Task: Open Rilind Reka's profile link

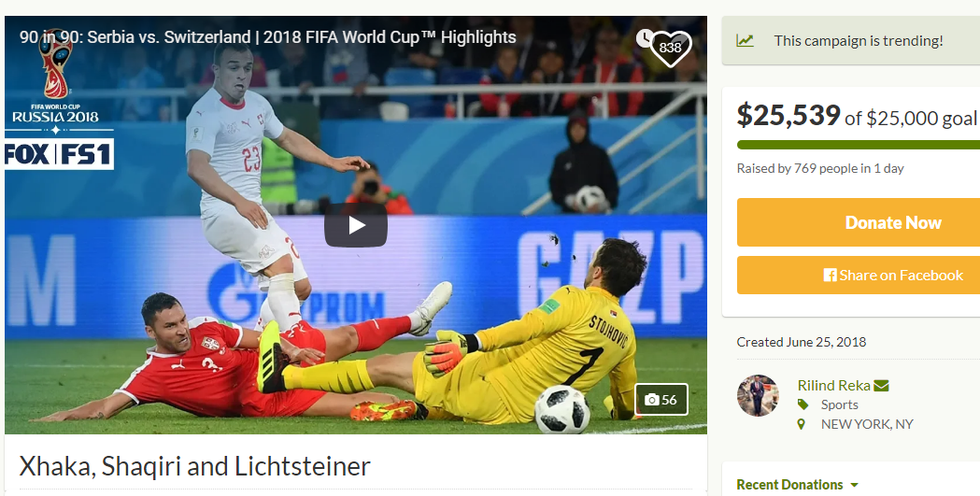Action: (834, 385)
